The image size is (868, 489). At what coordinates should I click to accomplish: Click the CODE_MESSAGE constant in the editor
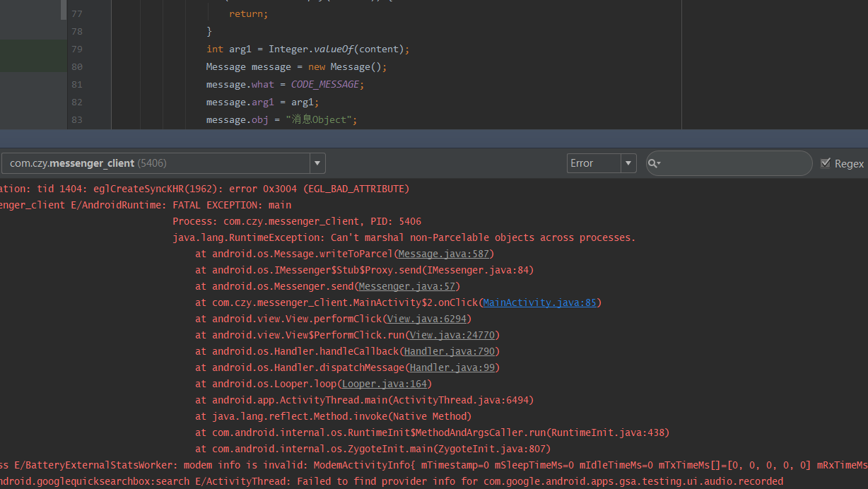pyautogui.click(x=325, y=84)
